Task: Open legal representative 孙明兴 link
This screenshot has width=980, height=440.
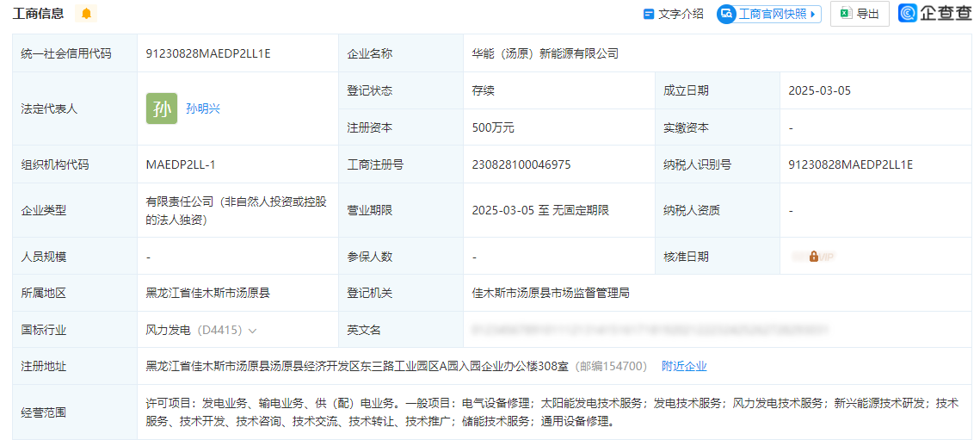Action: [x=203, y=108]
